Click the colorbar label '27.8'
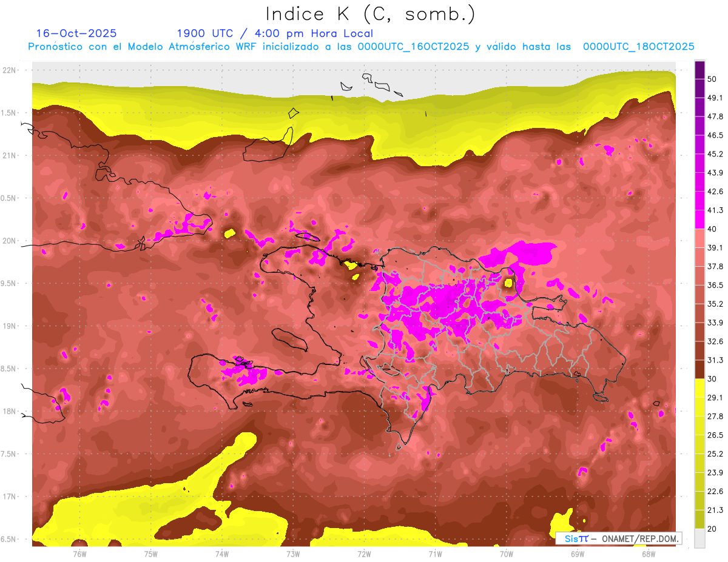 coord(715,416)
